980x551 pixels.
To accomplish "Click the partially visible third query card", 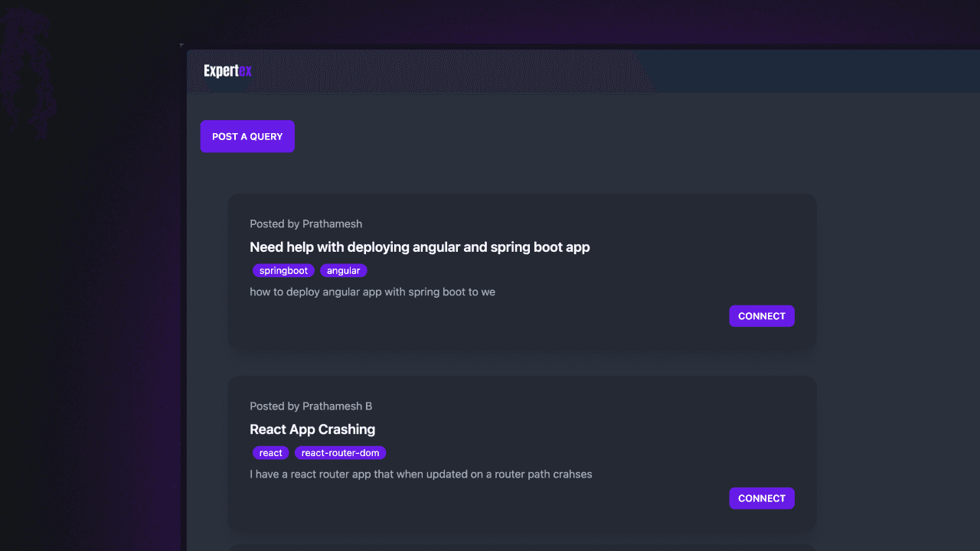I will click(x=522, y=547).
